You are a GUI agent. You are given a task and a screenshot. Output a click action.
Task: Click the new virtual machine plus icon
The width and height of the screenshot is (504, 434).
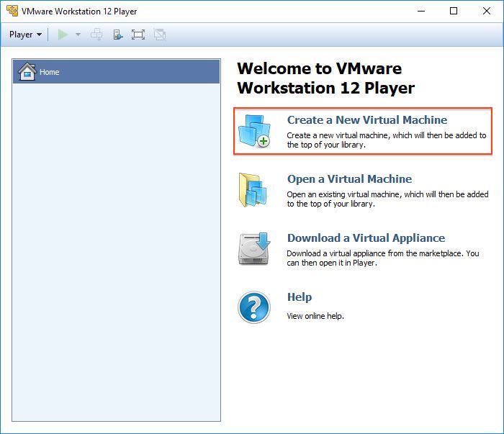point(254,131)
